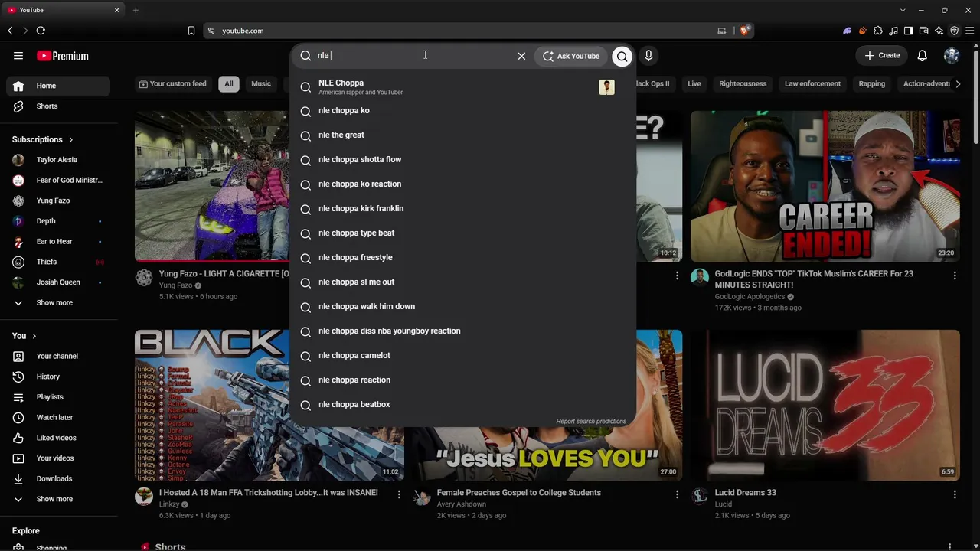Choose 'nle choppa kirk franklin' suggestion
This screenshot has height=551, width=980.
tap(462, 209)
